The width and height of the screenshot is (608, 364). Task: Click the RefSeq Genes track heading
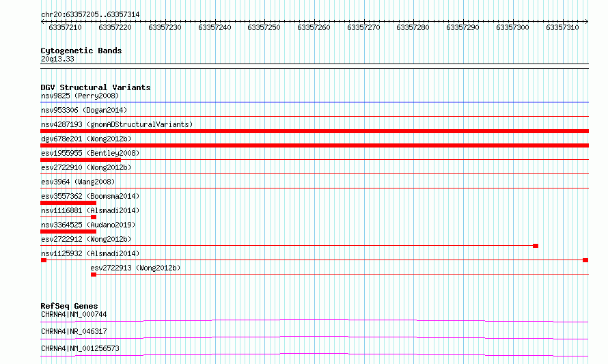pos(69,306)
